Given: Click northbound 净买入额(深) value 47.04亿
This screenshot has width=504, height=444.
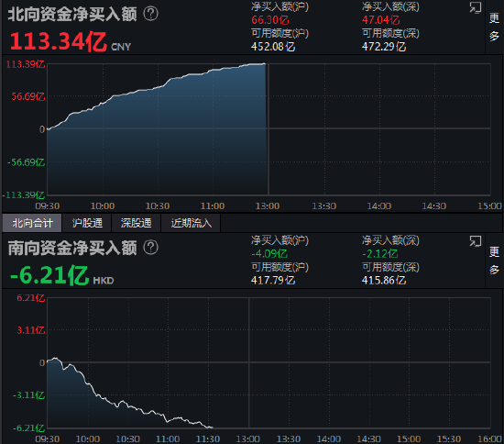Looking at the screenshot, I should click(381, 20).
